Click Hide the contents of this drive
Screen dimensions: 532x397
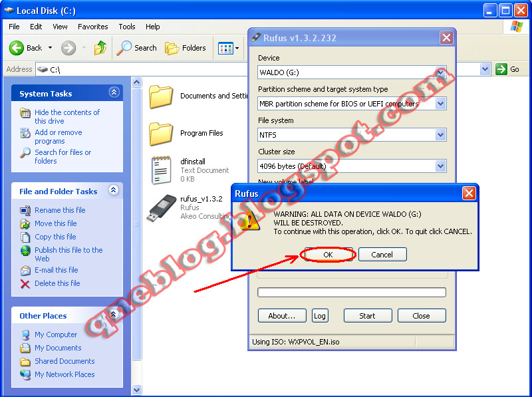point(67,117)
